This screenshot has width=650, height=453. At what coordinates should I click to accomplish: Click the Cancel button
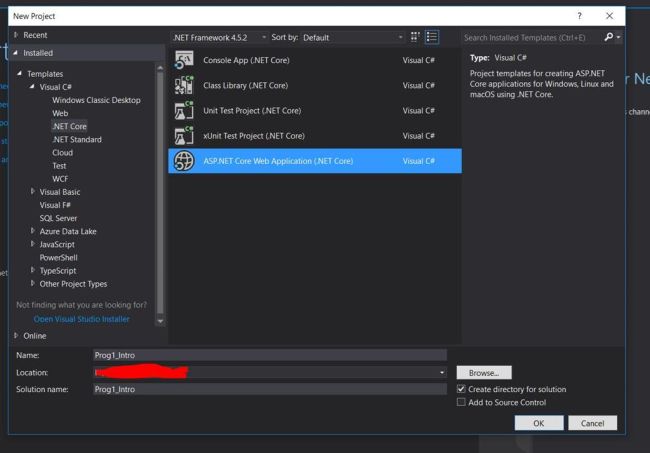[x=592, y=423]
